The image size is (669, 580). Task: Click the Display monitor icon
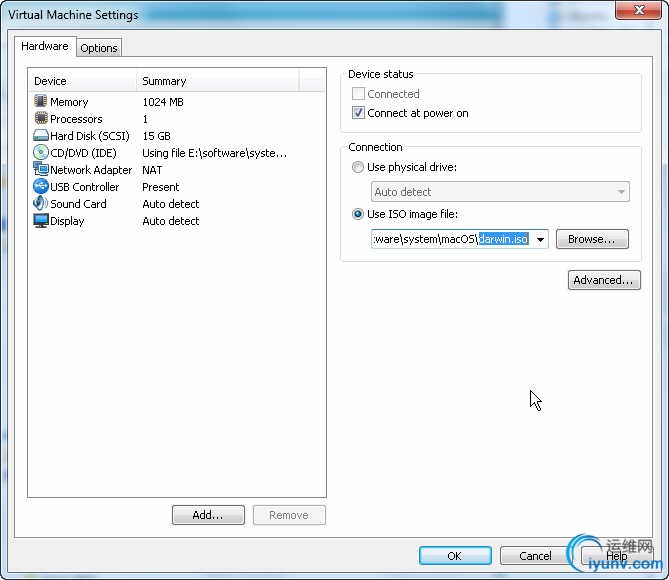tap(41, 221)
